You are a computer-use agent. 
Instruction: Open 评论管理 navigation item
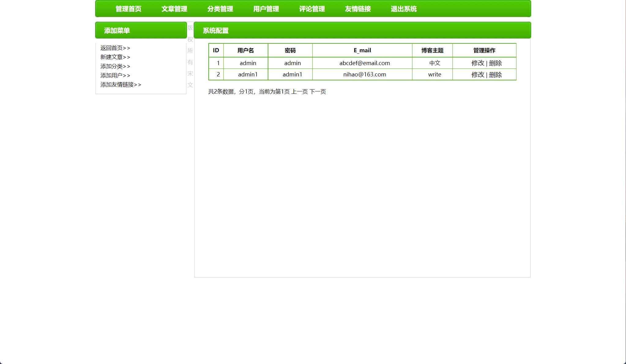[312, 9]
